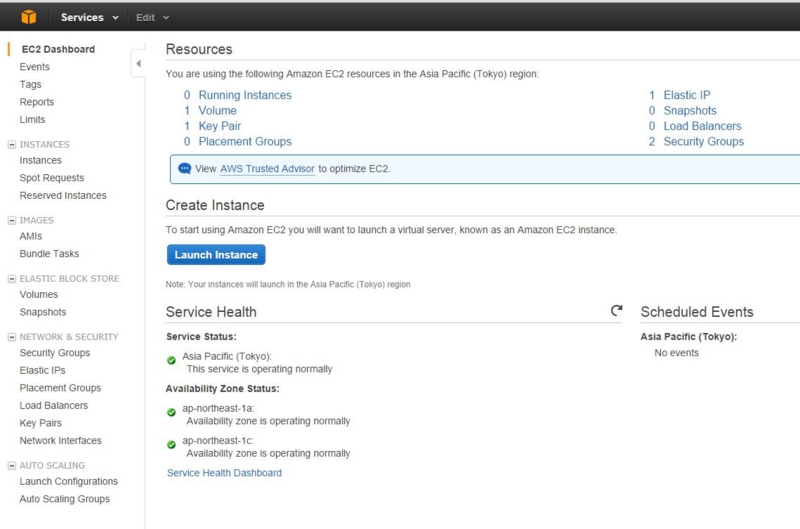
Task: Click the green check beside Asia Pacific (Tokyo)
Action: click(x=172, y=360)
